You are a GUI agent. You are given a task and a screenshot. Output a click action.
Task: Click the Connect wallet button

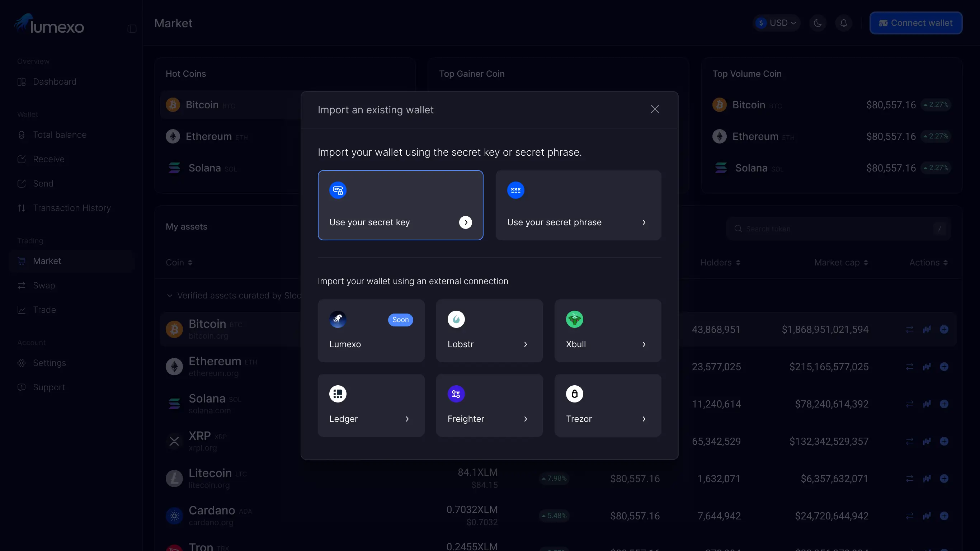[916, 23]
